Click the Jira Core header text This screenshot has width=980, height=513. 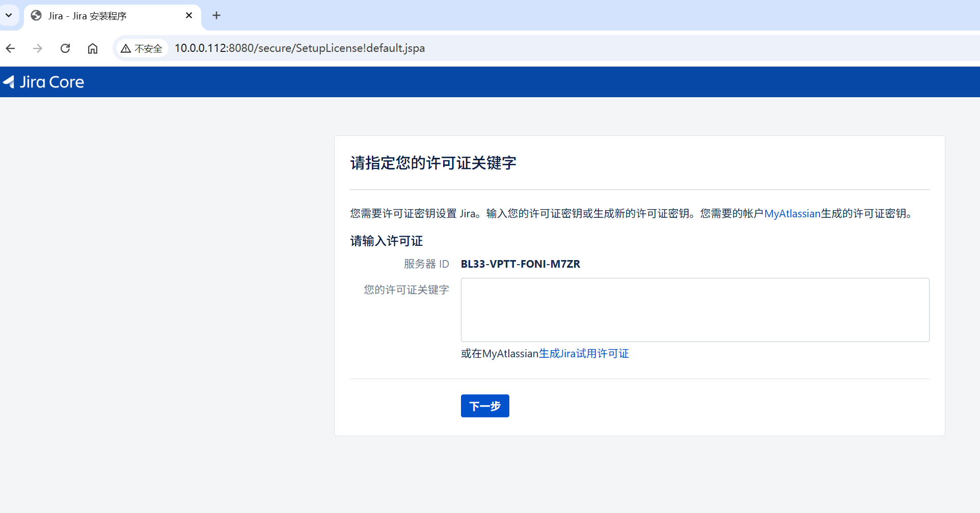pyautogui.click(x=52, y=82)
